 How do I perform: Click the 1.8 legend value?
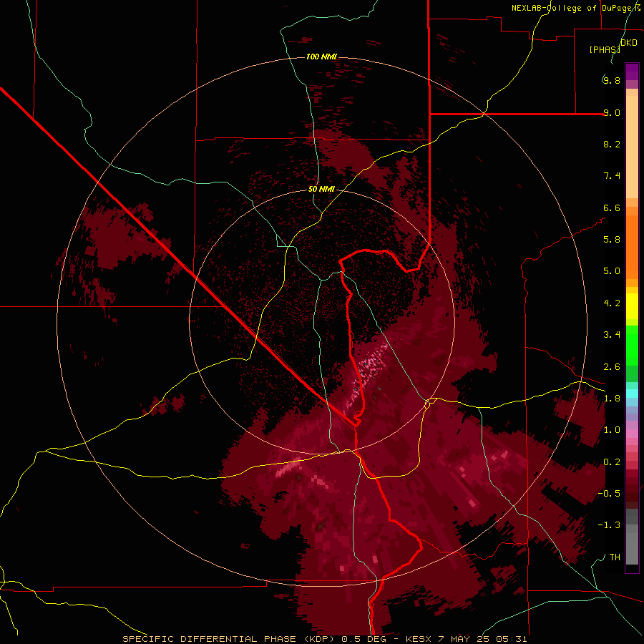click(x=612, y=399)
